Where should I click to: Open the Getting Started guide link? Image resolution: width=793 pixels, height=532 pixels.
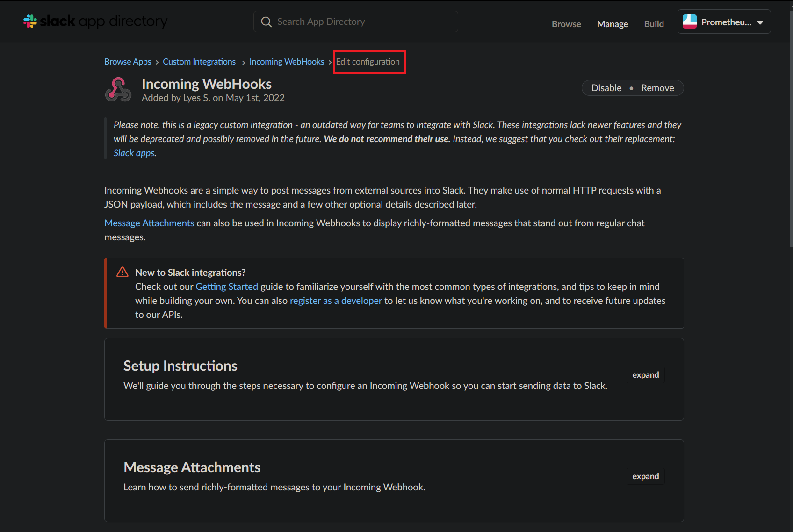[227, 287]
